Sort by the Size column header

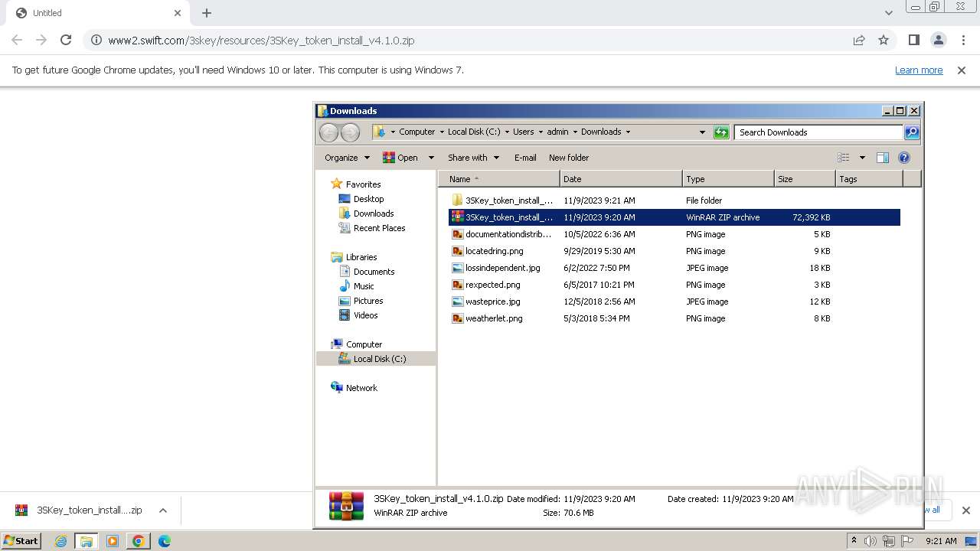click(805, 179)
